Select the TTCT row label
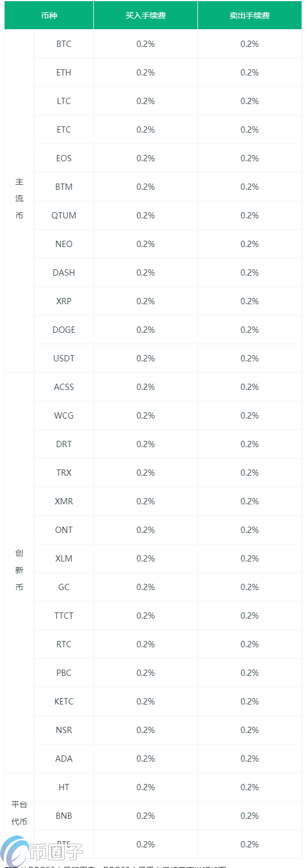The height and width of the screenshot is (868, 305). (x=64, y=616)
